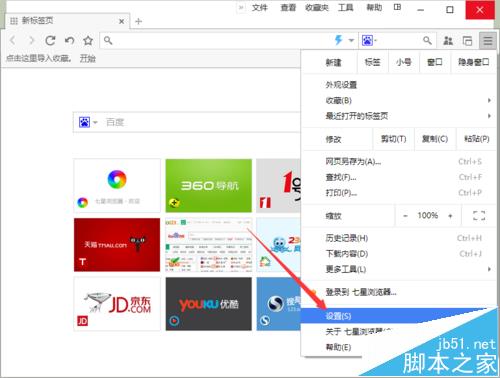
Task: Click the undo closed tab icon
Action: point(69,41)
